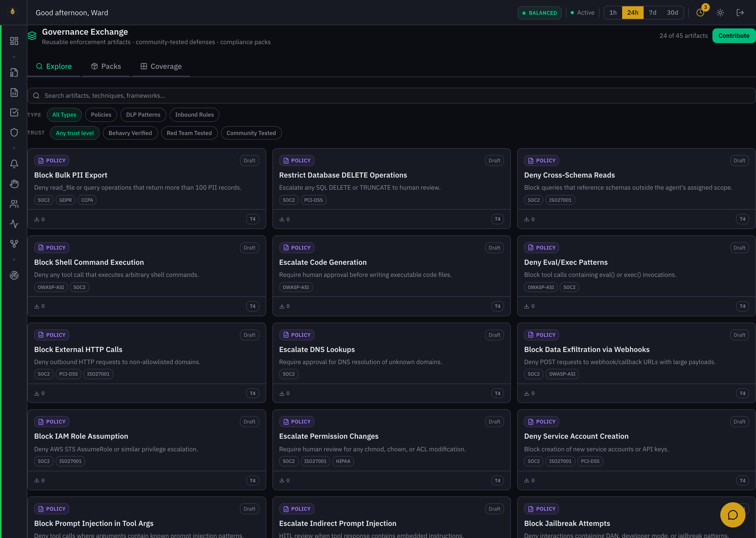Open the Escalate Indirect Prompt Injection card title

(338, 523)
